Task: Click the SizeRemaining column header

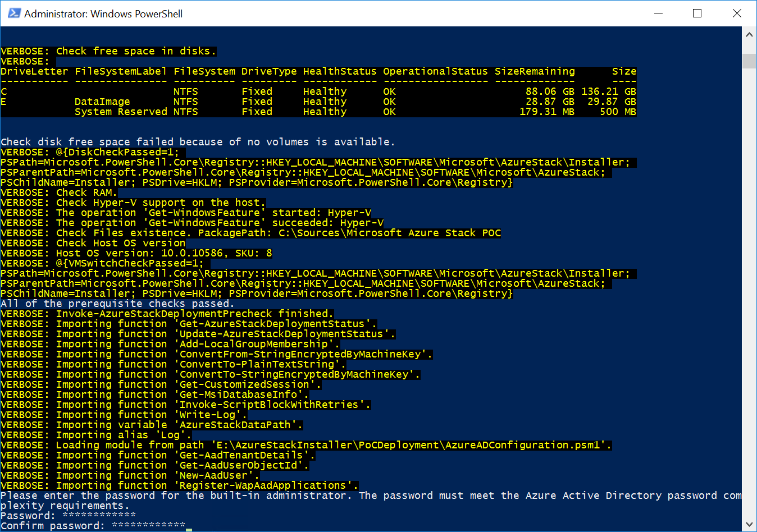Action: pyautogui.click(x=535, y=71)
